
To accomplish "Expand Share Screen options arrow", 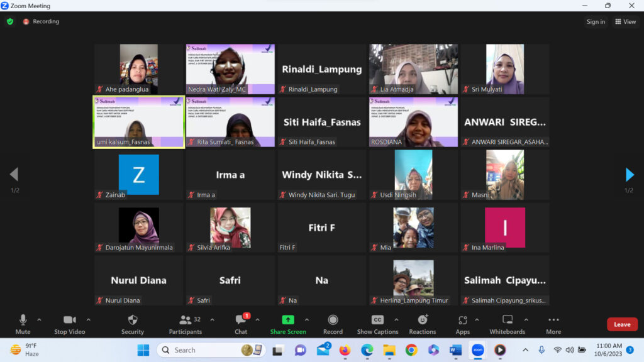I will click(307, 319).
